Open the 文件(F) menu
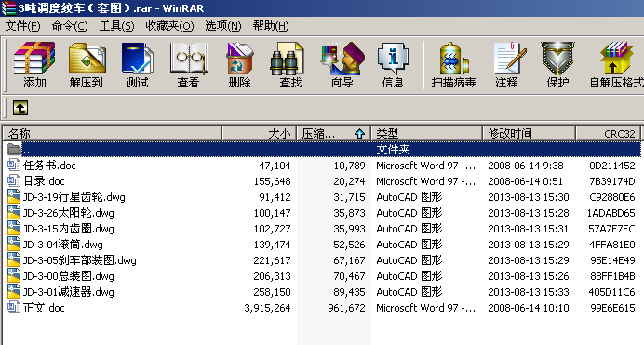The width and height of the screenshot is (644, 345). [22, 26]
